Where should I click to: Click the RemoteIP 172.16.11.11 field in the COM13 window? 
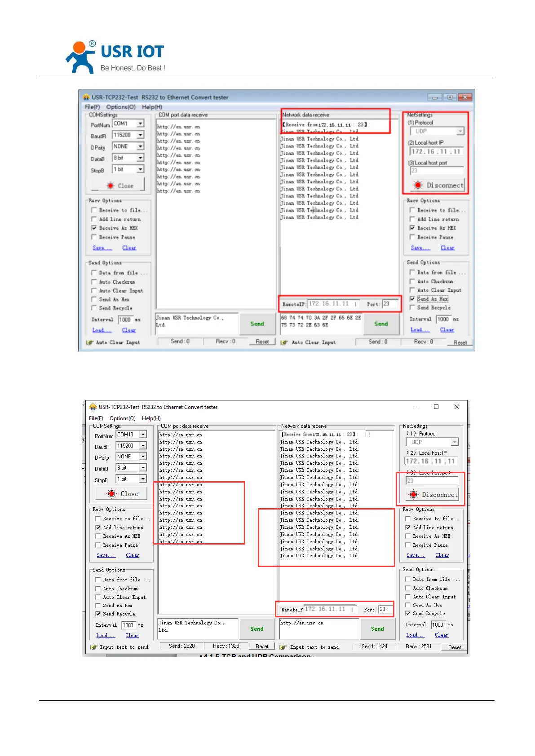(x=330, y=610)
